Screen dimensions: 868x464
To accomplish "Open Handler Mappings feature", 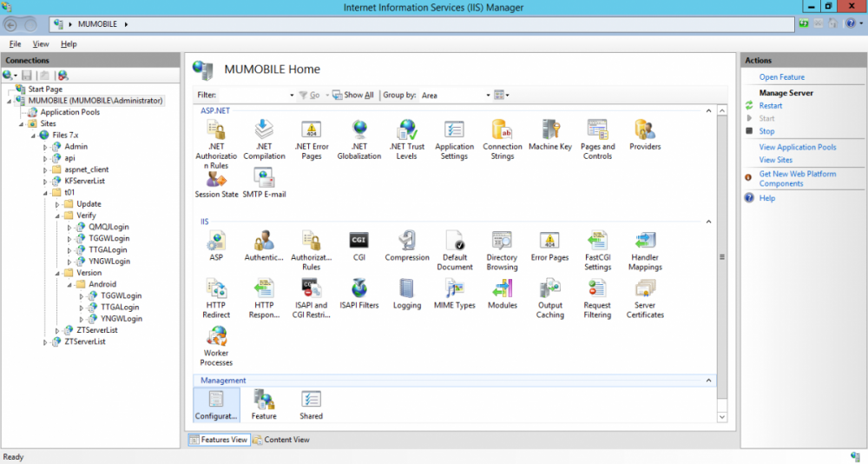I will click(x=645, y=250).
